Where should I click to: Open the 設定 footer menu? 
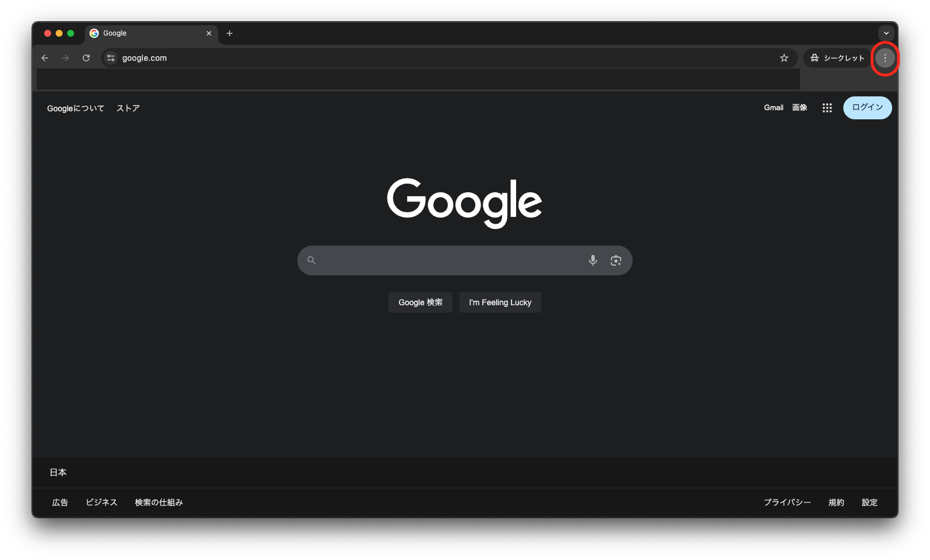click(x=870, y=503)
